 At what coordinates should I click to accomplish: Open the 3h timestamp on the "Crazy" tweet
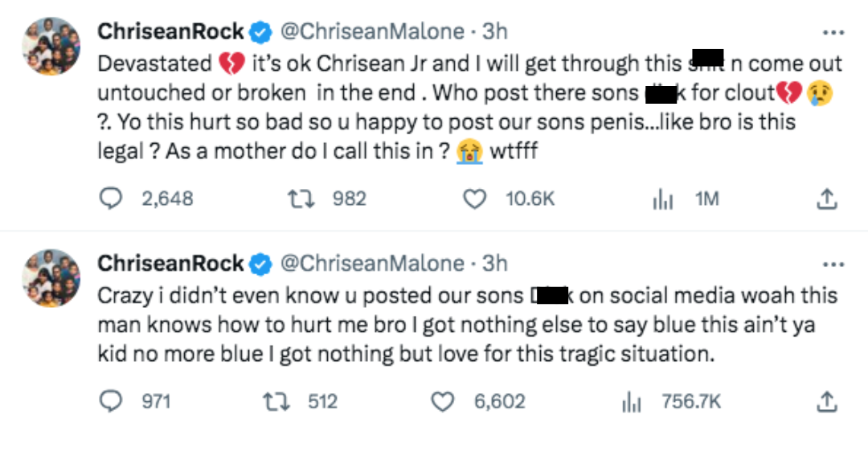coord(494,263)
